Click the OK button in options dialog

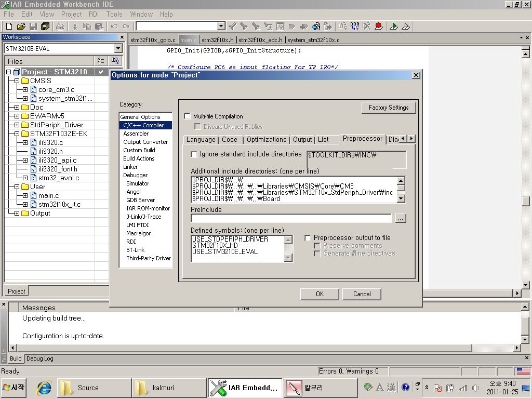click(320, 294)
